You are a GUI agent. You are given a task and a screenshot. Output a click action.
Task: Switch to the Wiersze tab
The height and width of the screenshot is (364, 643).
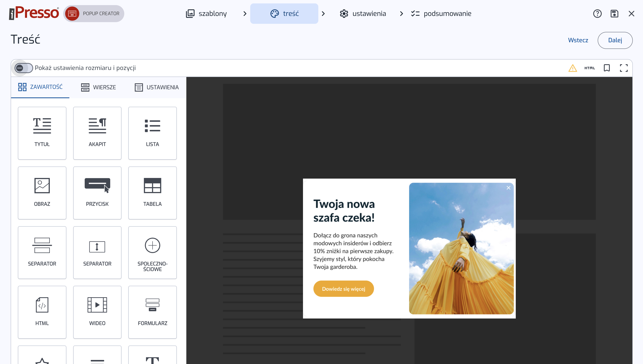tap(99, 87)
